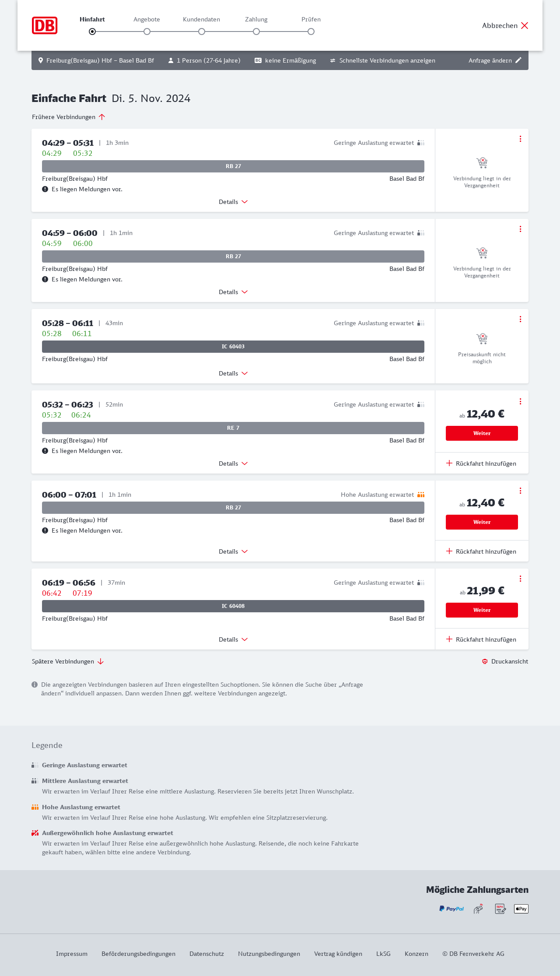The width and height of the screenshot is (560, 976).
Task: Click Weiter for the 21,99 € offer
Action: [x=482, y=610]
